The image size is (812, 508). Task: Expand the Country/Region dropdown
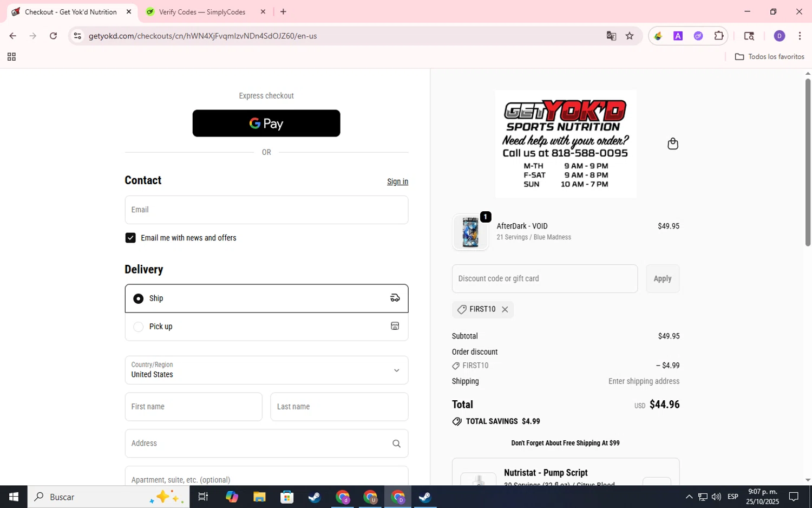coord(266,370)
